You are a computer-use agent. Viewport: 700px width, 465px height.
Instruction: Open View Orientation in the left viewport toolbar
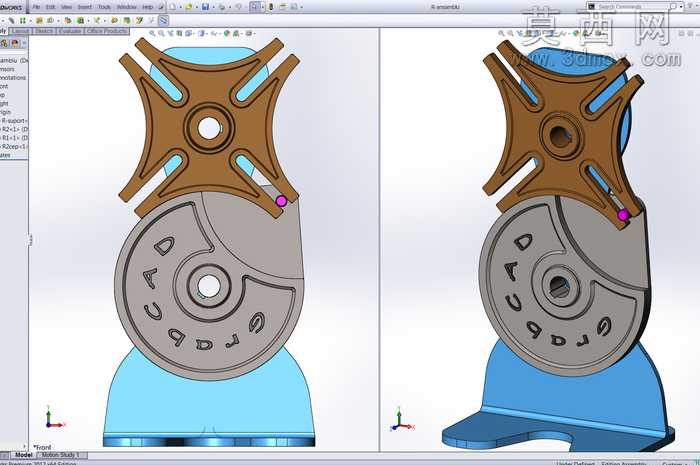click(189, 33)
